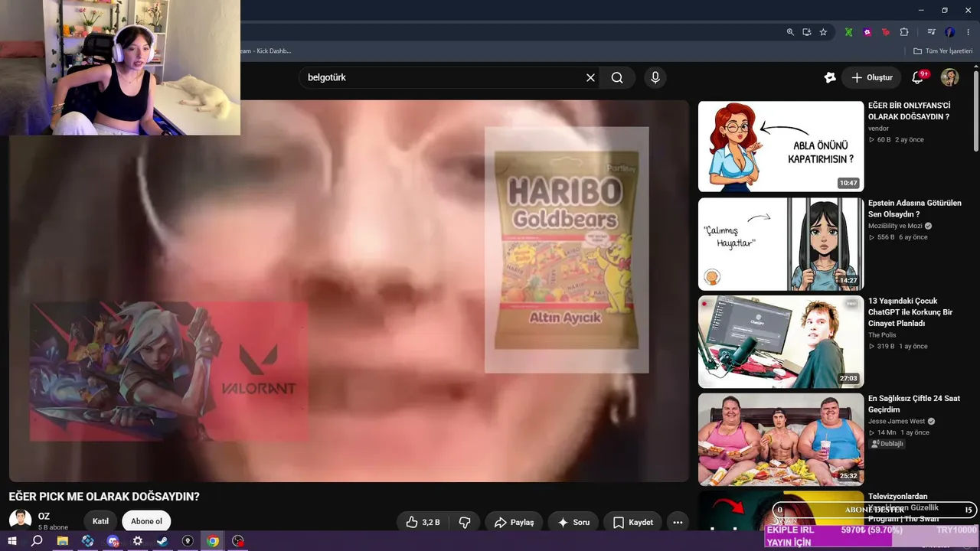Open the green X browser extension
980x551 pixels.
pos(848,32)
